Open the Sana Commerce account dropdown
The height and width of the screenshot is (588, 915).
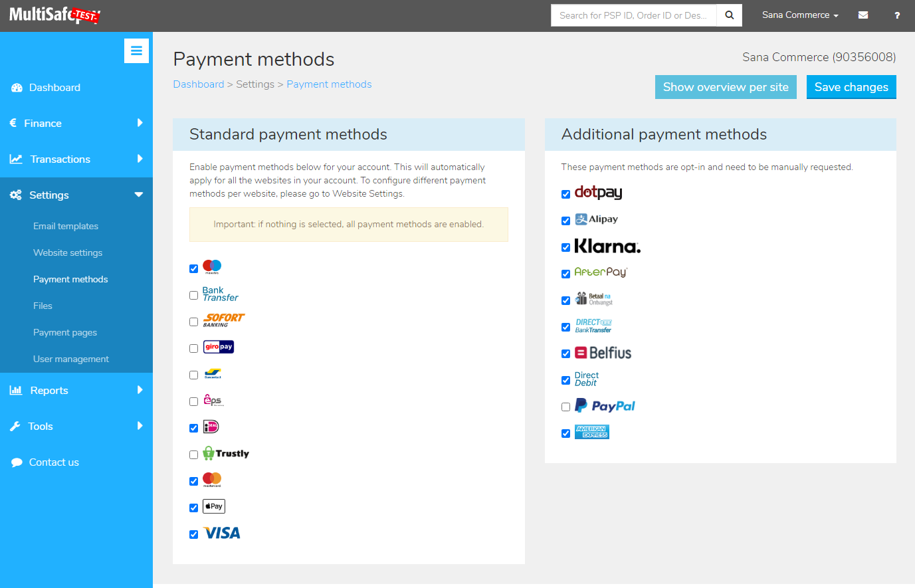[800, 15]
